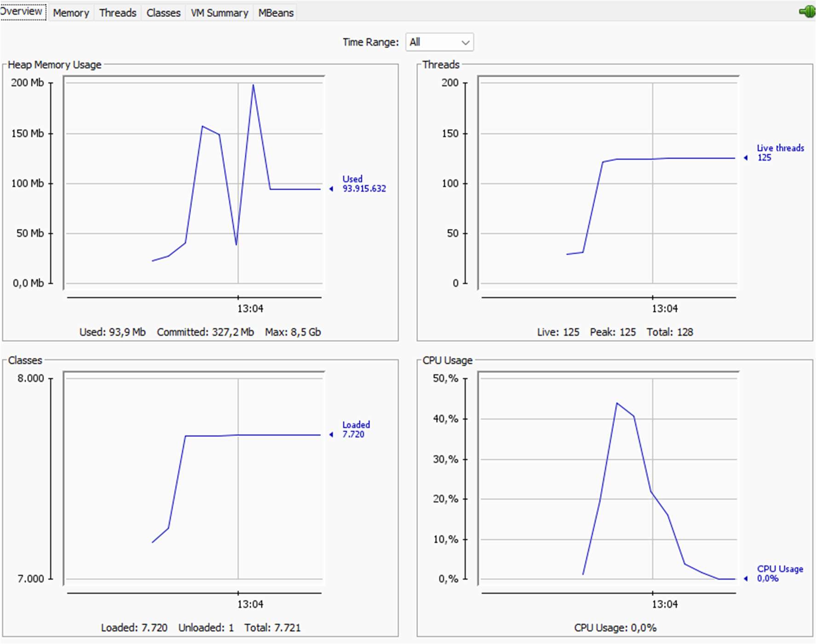Click the 8.000 classes axis label
This screenshot has height=644, width=816.
click(31, 378)
